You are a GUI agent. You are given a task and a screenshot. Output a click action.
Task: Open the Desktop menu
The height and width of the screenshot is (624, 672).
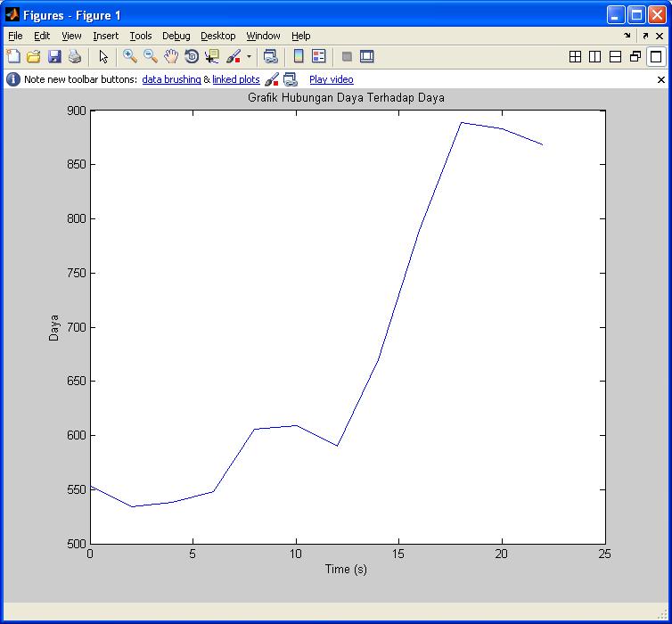point(217,36)
